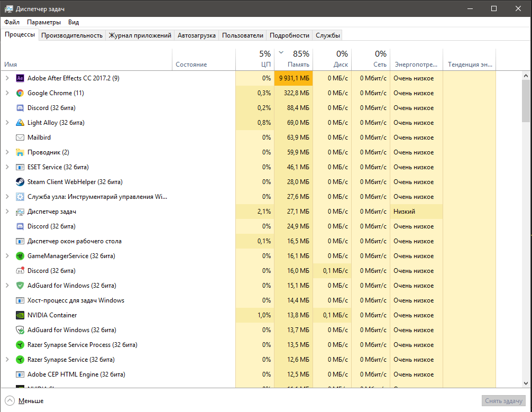Click the ESET Service icon
The height and width of the screenshot is (412, 532).
(x=20, y=167)
